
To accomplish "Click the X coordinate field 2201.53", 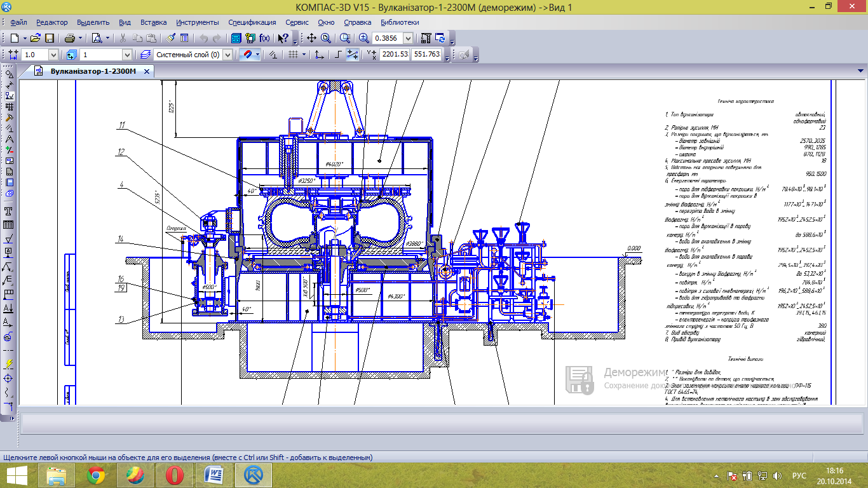I will click(395, 55).
